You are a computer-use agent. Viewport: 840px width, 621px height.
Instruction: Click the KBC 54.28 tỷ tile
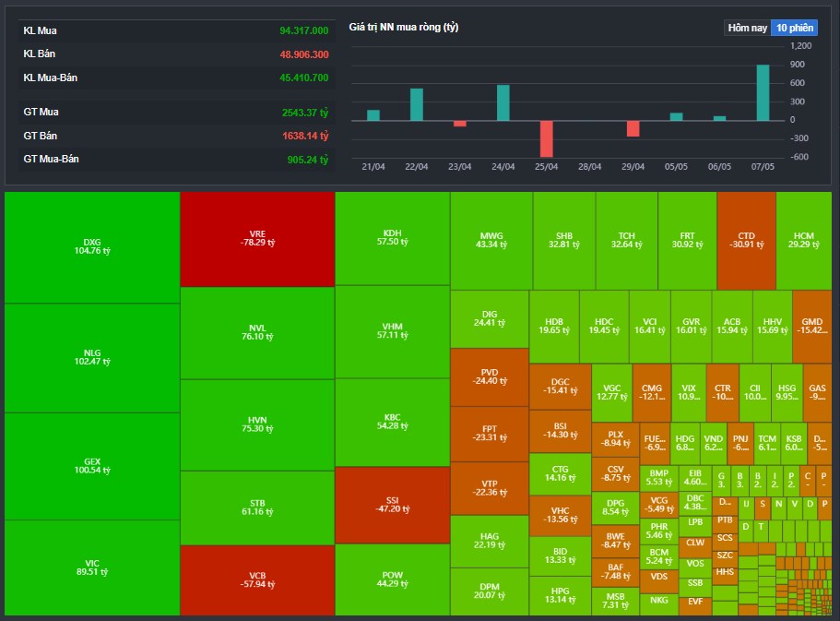pyautogui.click(x=393, y=422)
